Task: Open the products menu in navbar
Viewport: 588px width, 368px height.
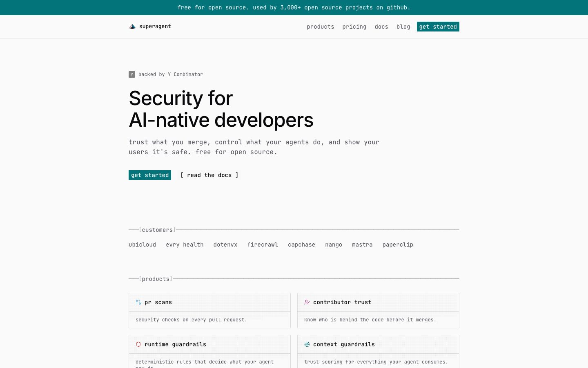Action: [321, 27]
